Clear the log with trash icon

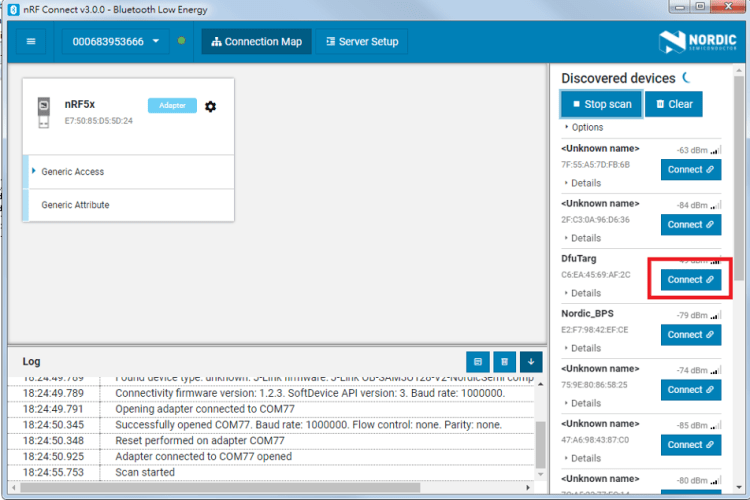(504, 361)
